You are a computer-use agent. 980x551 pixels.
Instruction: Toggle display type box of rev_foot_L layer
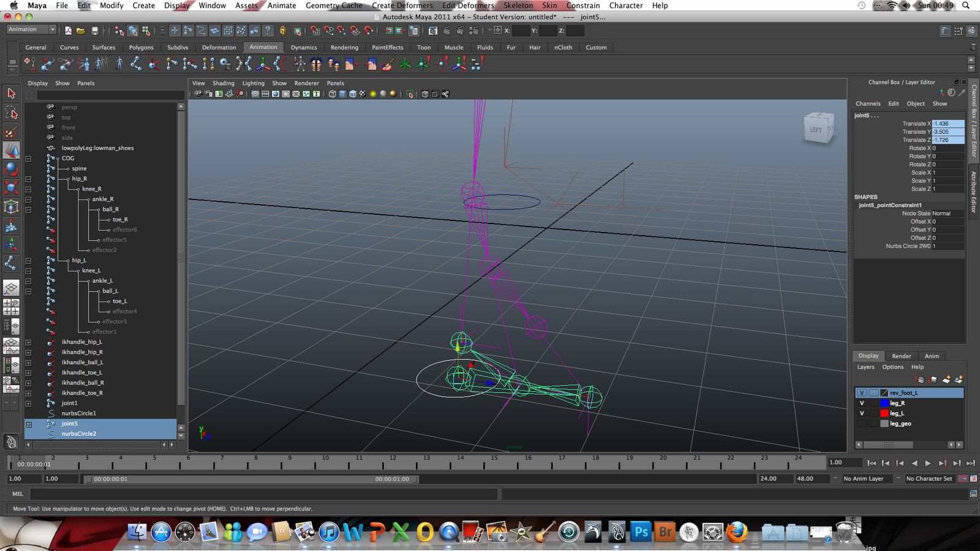pyautogui.click(x=873, y=393)
